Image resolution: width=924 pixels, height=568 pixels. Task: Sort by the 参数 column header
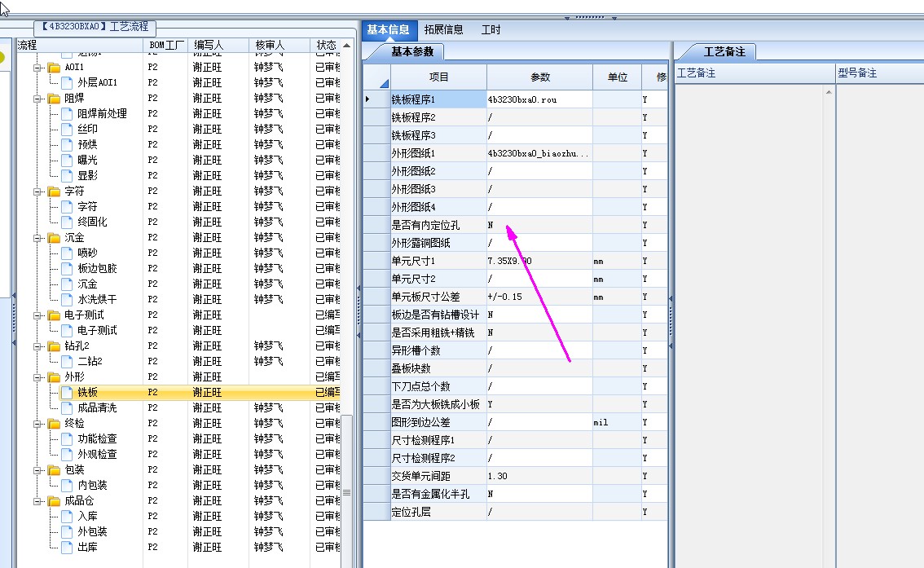click(x=539, y=77)
